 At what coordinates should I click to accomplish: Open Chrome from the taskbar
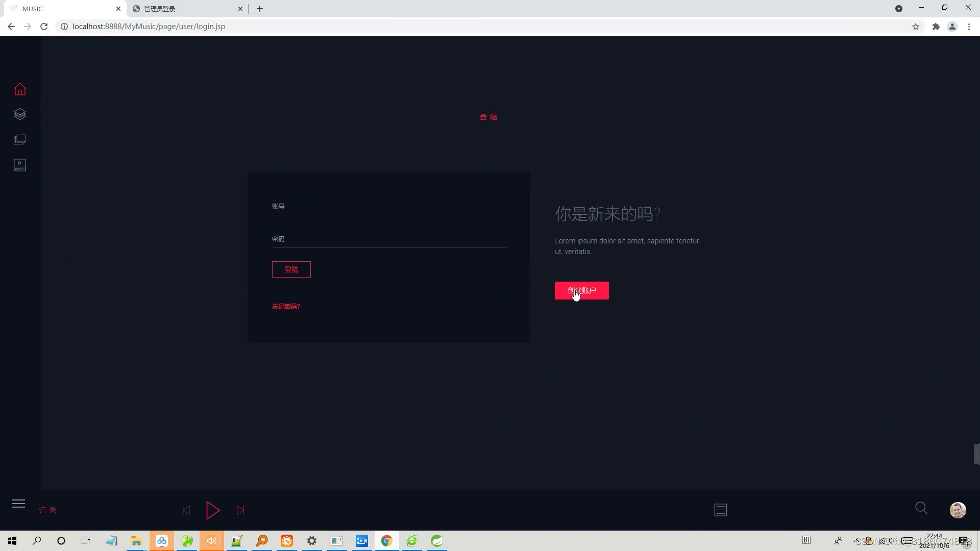[386, 541]
